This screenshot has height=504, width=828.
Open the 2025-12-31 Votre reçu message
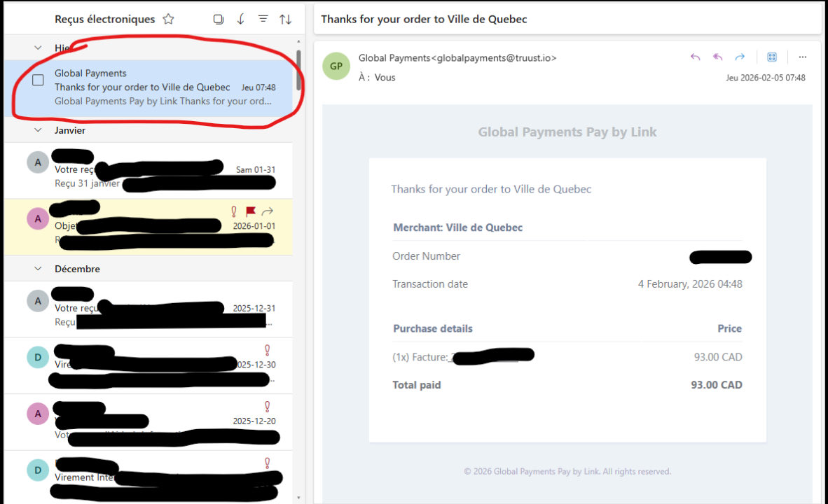click(149, 309)
